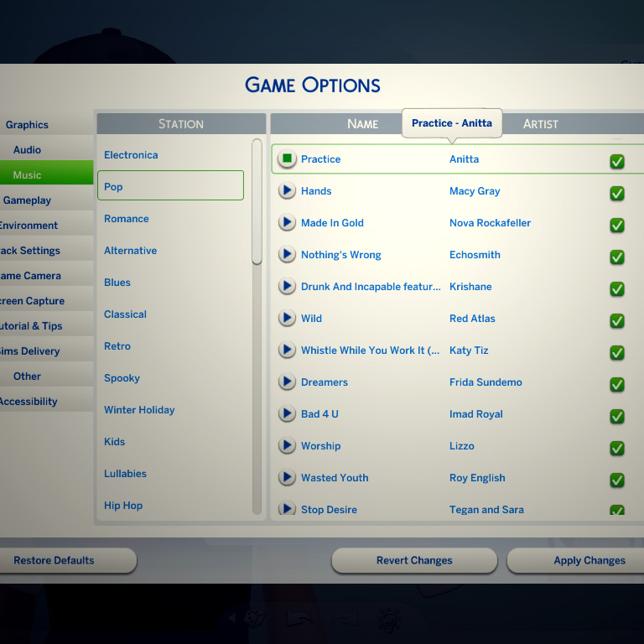Click artist name Imad Royal
The height and width of the screenshot is (644, 644).
coord(476,414)
